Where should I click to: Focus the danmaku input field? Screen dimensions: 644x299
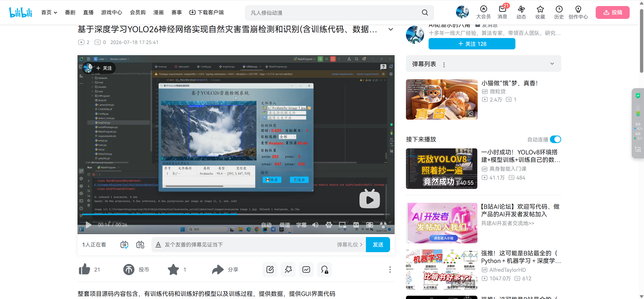(x=249, y=245)
